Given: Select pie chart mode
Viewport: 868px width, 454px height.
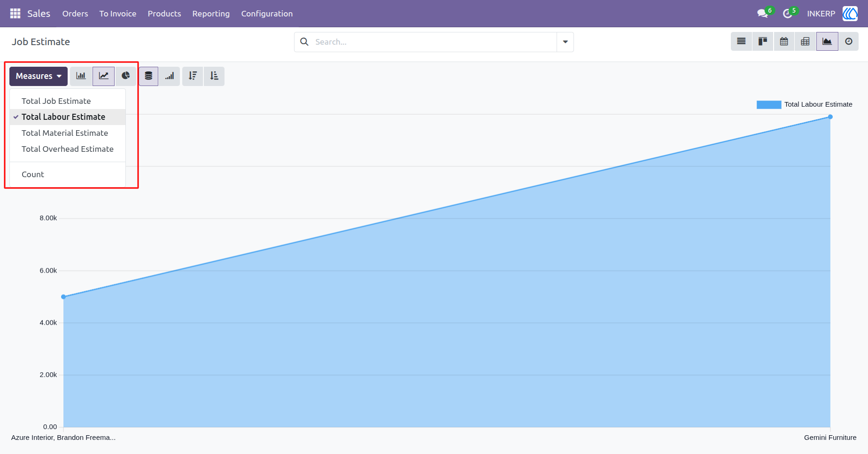Looking at the screenshot, I should point(125,76).
